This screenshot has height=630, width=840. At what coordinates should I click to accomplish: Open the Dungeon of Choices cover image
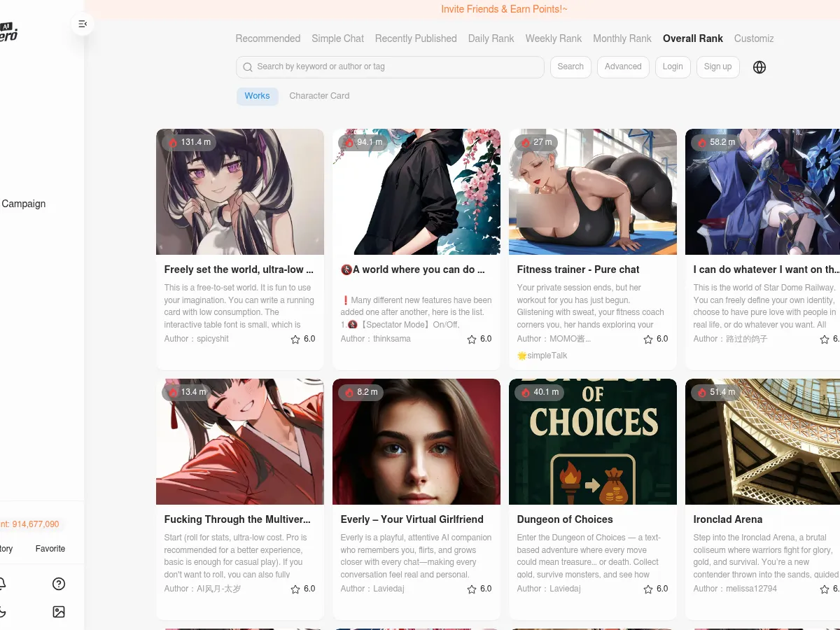tap(593, 442)
